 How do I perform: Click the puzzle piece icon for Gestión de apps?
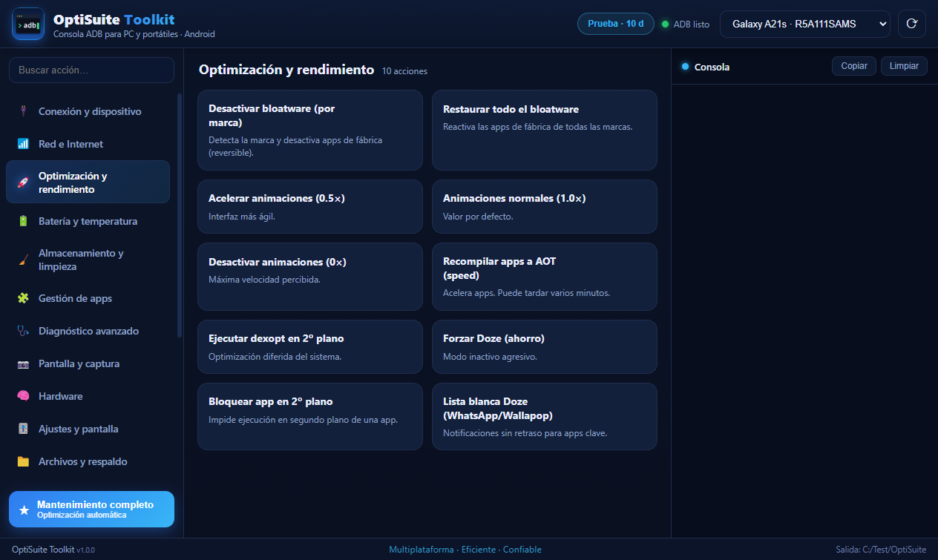pos(23,298)
